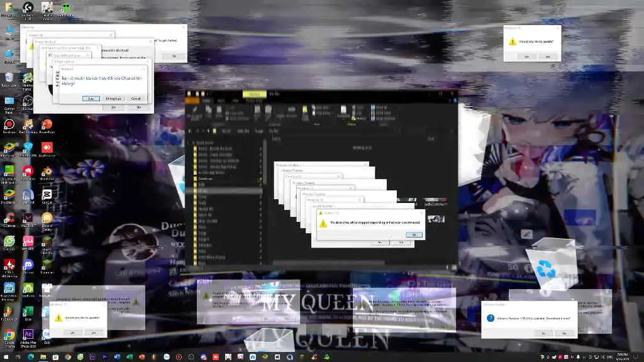644x362 pixels.
Task: Launch Bandicam from the desktop
Action: pyautogui.click(x=9, y=126)
